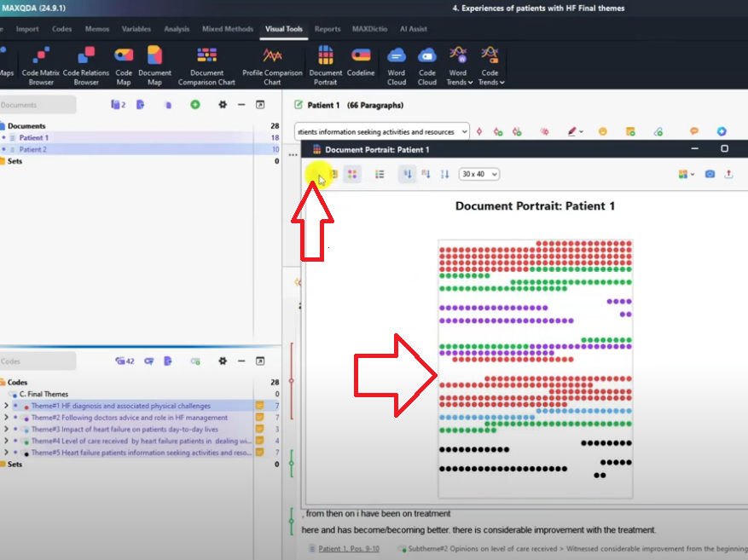Expand Theme#4 Level of care code
The height and width of the screenshot is (560, 748).
coord(6,441)
